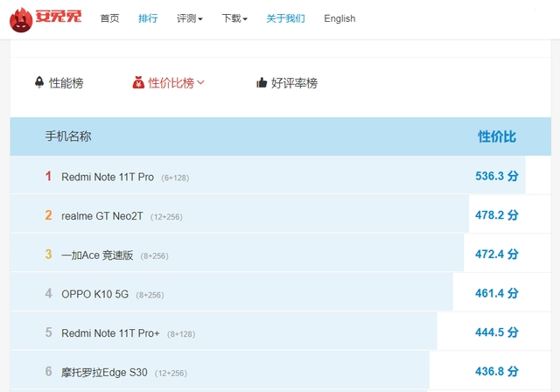Expand the 性价比榜 dropdown chevron
Viewport: 560px width, 392px height.
(201, 82)
